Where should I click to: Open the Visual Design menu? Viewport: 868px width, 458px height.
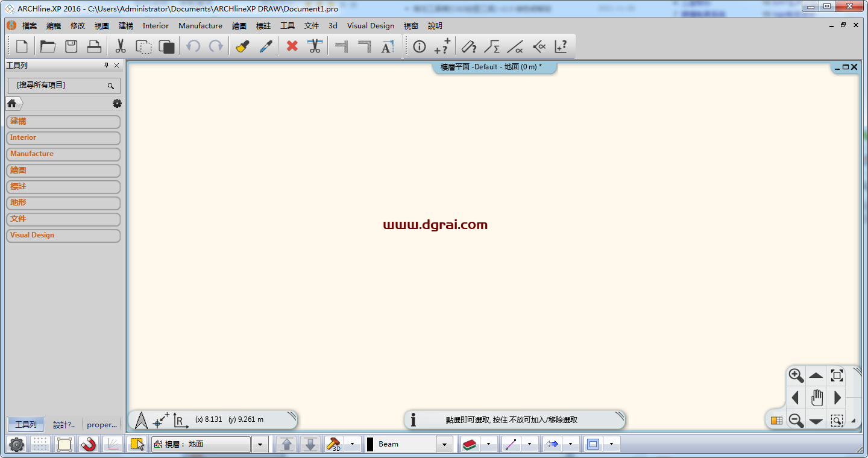coord(370,26)
